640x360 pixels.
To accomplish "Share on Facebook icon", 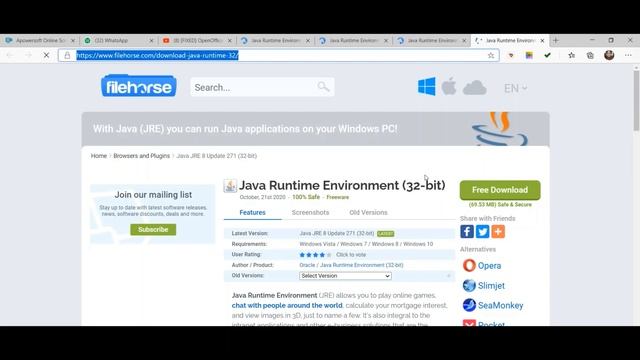I will coord(467,231).
